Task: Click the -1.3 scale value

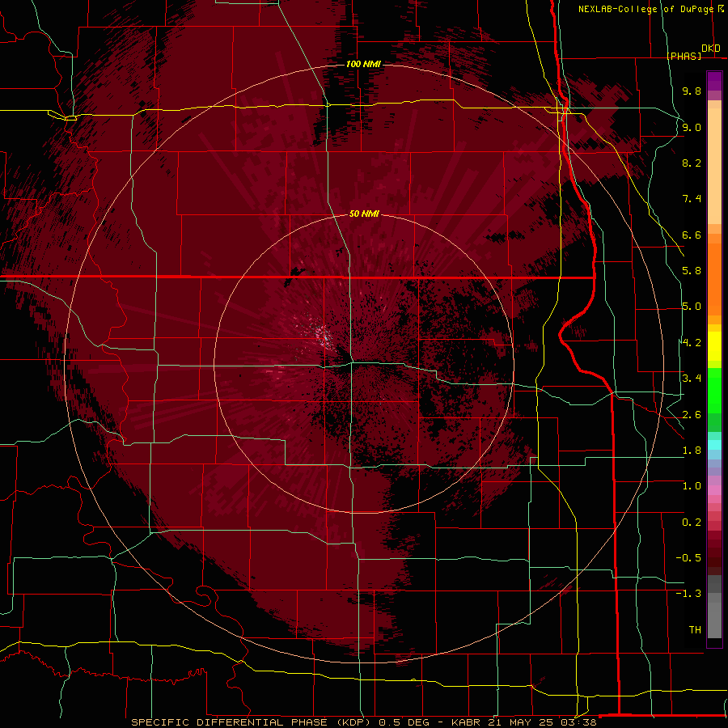Action: pos(688,594)
